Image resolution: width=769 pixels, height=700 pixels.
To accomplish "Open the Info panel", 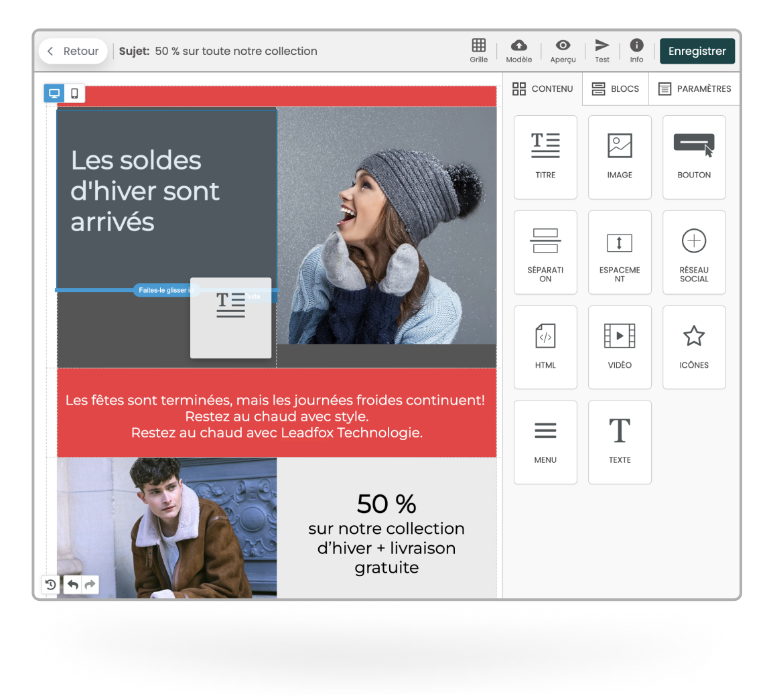I will [636, 51].
